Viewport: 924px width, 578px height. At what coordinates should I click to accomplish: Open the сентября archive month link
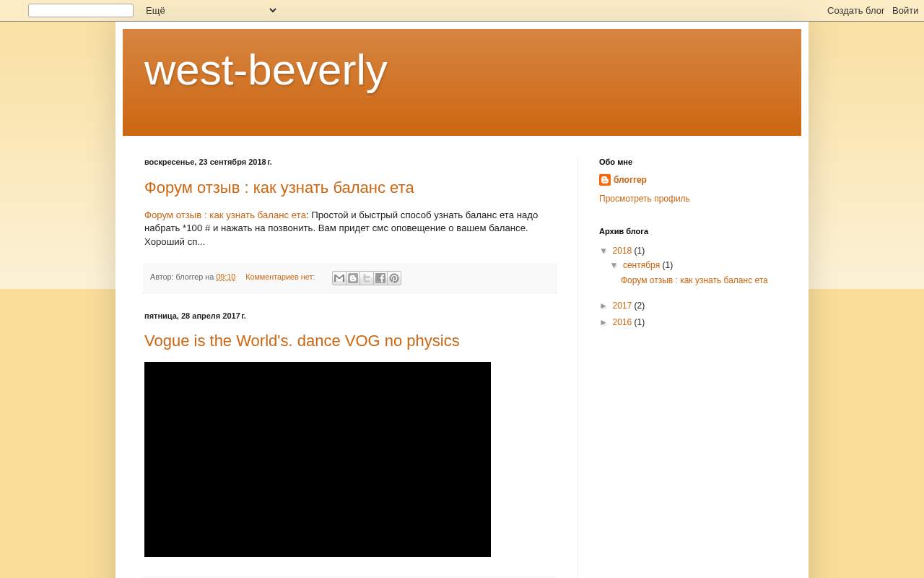(642, 265)
